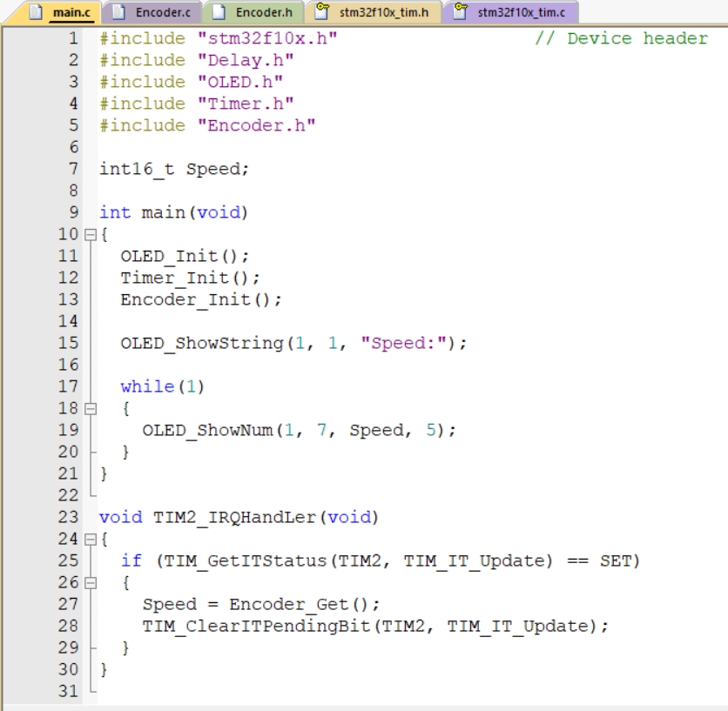Click the Encoder_Get() call

(304, 604)
